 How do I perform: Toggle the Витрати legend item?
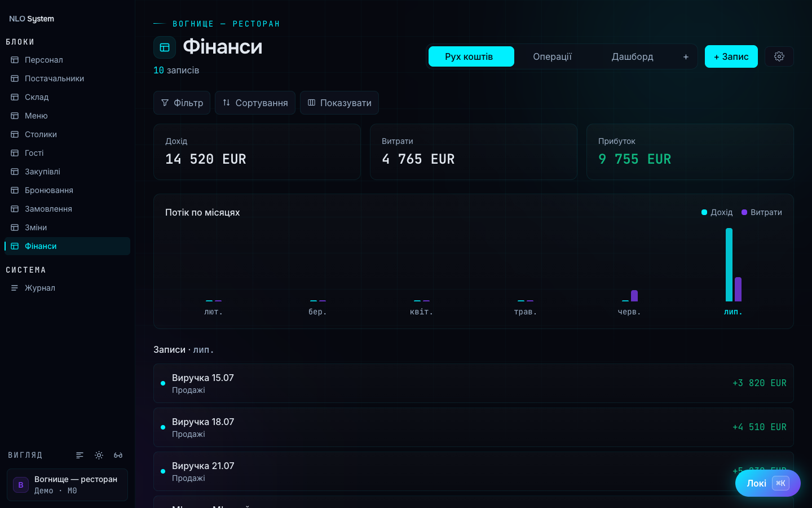(762, 212)
